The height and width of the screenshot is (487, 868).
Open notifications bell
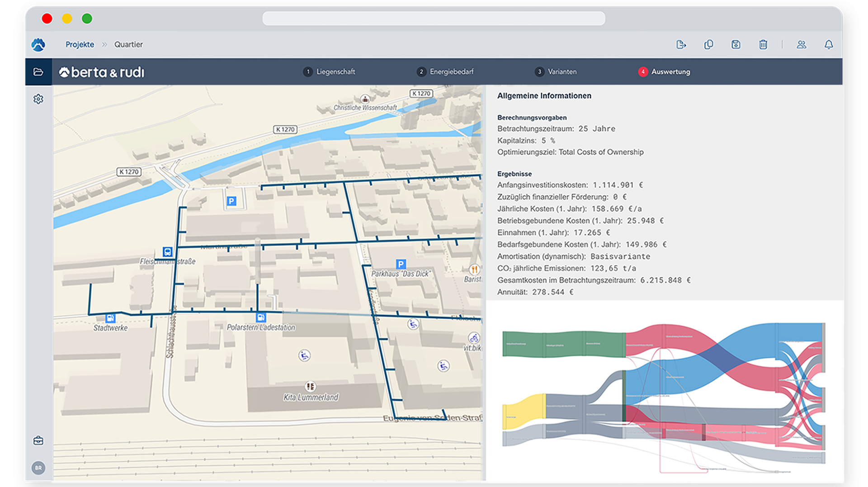(x=828, y=44)
